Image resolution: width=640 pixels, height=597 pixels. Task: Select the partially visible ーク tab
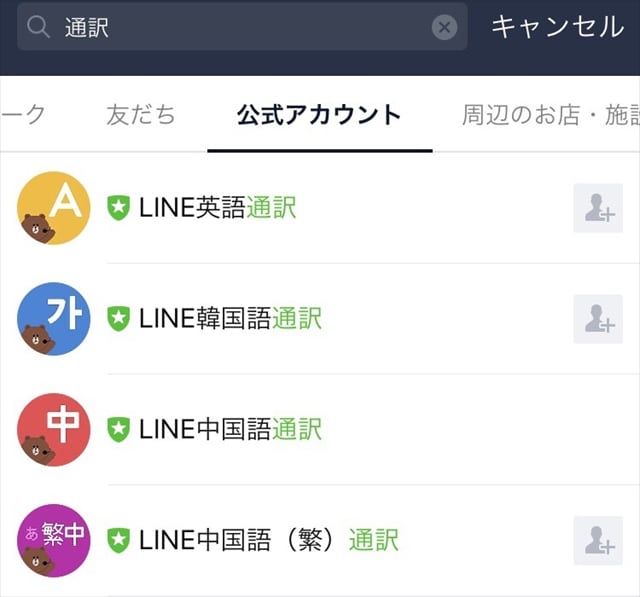[x=22, y=115]
